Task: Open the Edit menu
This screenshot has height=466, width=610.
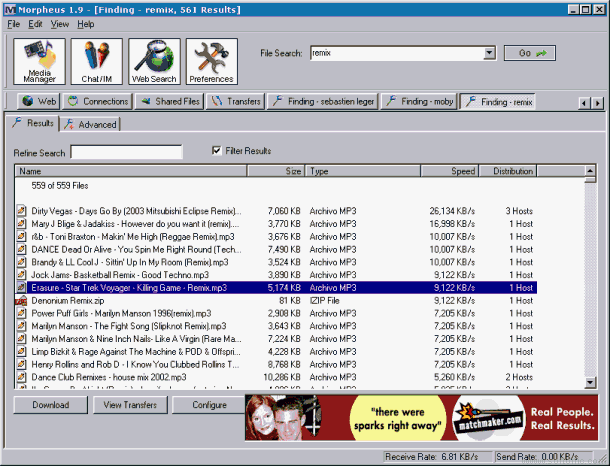Action: click(x=35, y=24)
